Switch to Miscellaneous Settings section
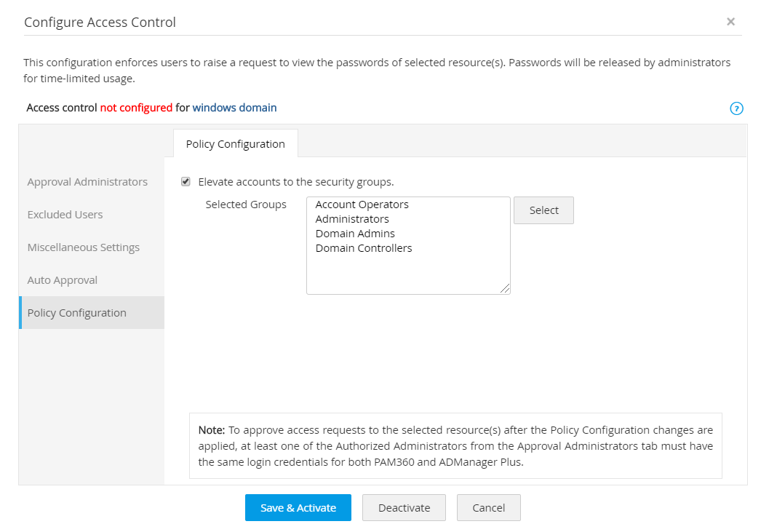769x532 pixels. pos(83,247)
